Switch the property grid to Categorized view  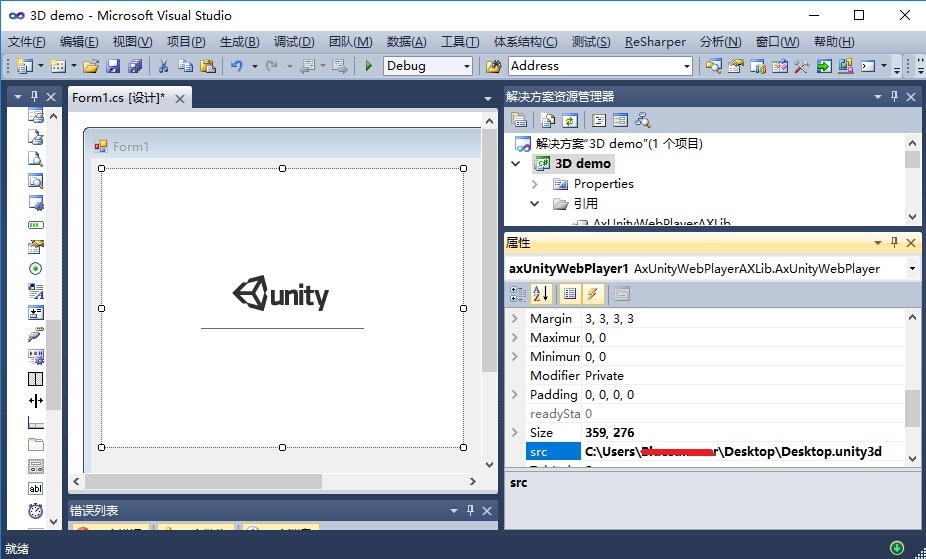click(x=518, y=293)
